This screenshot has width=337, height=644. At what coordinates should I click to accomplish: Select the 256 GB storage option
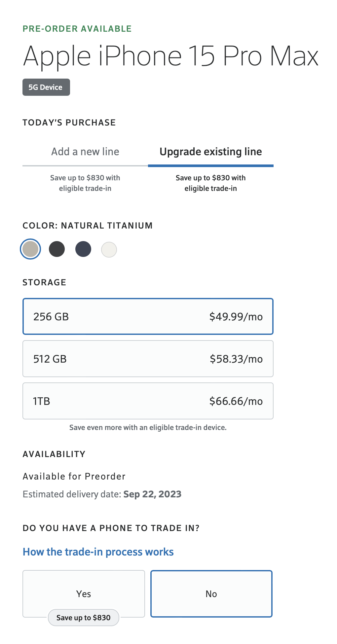click(148, 316)
